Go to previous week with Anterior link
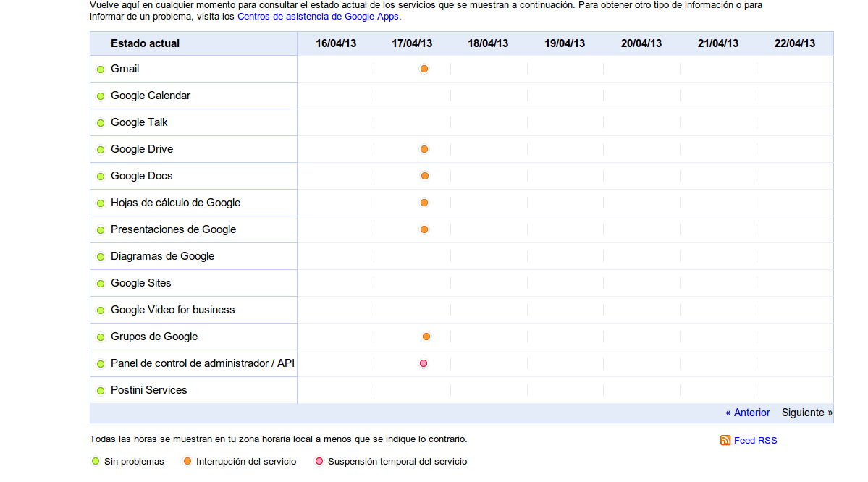The height and width of the screenshot is (482, 868). [x=748, y=413]
